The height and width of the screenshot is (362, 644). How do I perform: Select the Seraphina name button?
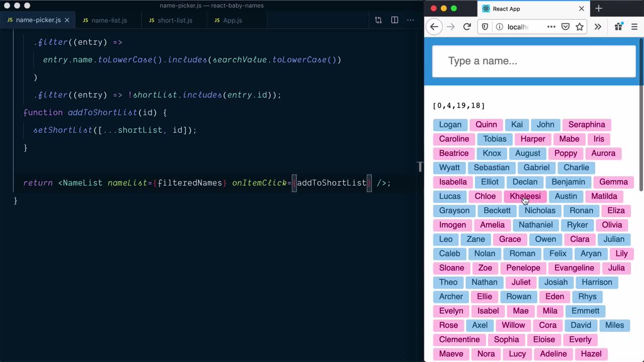[x=587, y=124]
